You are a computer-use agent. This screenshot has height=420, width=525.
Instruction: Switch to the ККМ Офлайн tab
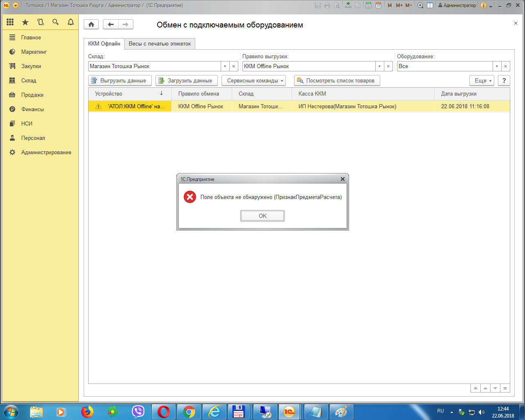point(104,43)
